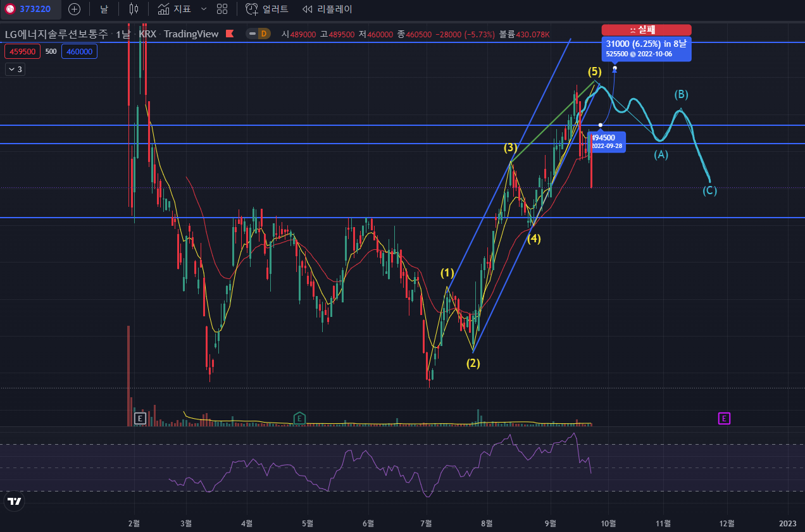Image resolution: width=805 pixels, height=532 pixels.
Task: Expand the favorite indicators chevron
Action: [203, 9]
